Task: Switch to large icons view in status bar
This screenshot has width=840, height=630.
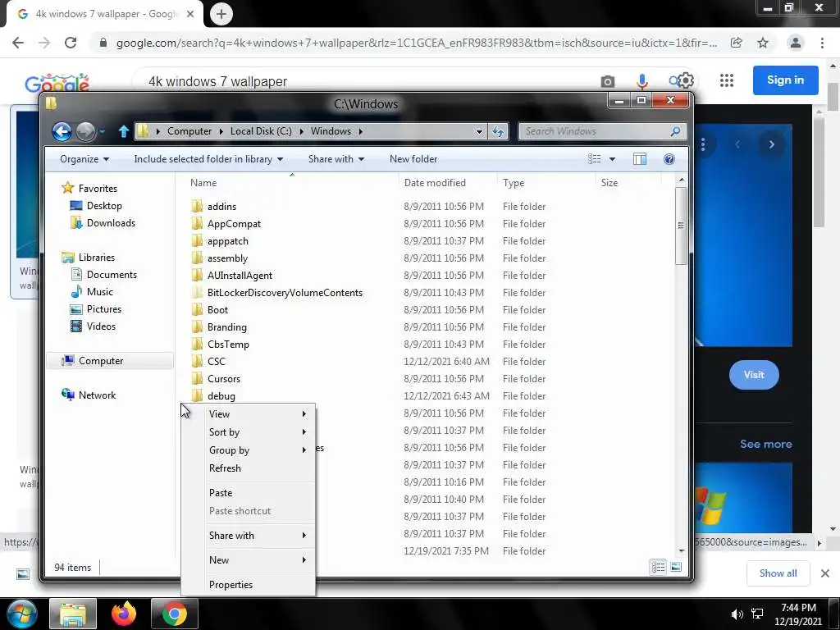Action: tap(676, 567)
